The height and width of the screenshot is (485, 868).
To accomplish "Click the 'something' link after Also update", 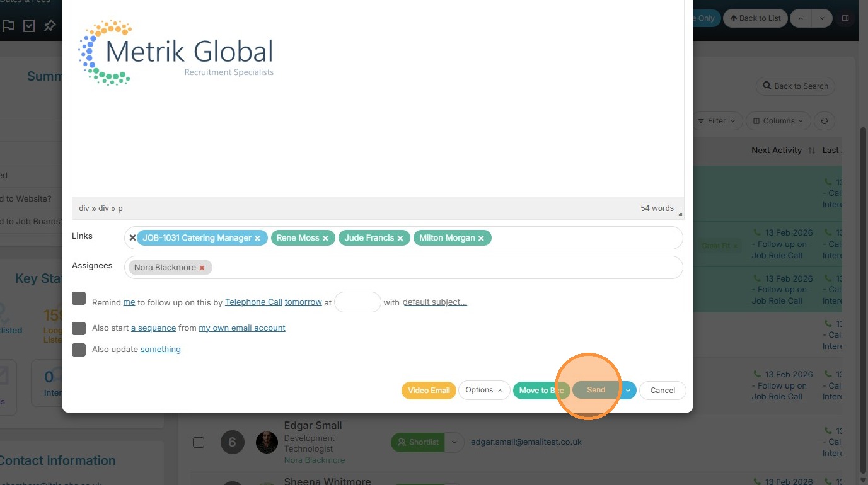I will (161, 350).
